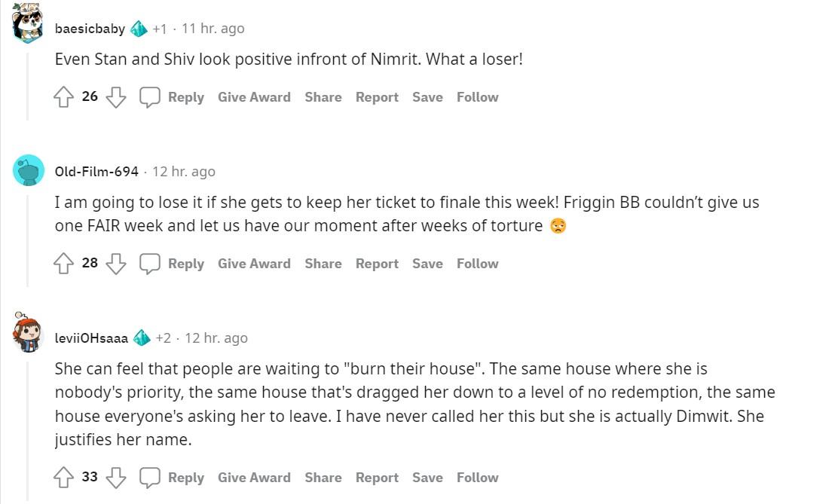This screenshot has width=835, height=504.
Task: Click reply bubble icon on leviiOHsaaa's comment
Action: click(150, 478)
